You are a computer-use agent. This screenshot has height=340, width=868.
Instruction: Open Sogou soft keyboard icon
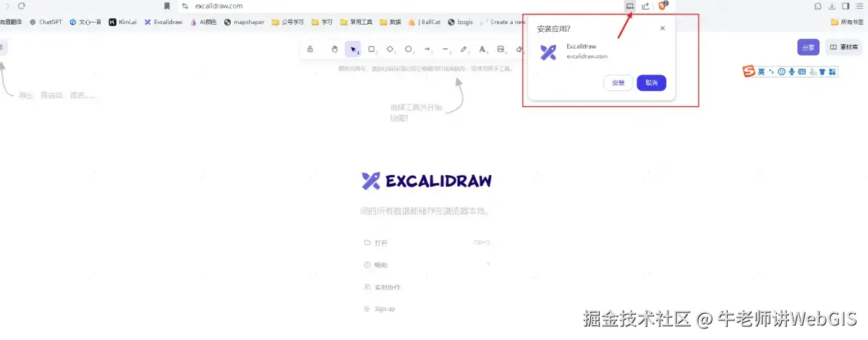pos(802,71)
